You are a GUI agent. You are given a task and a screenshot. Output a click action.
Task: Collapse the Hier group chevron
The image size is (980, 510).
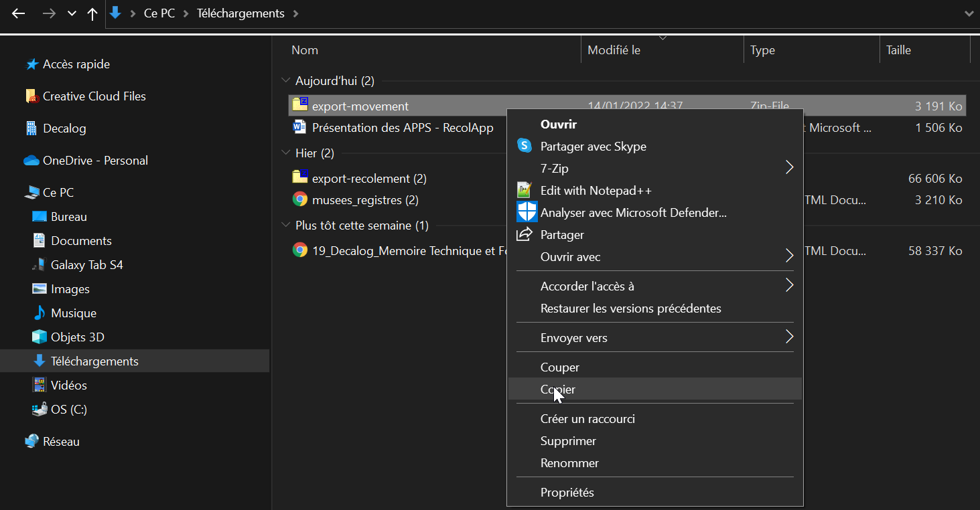[x=286, y=153]
